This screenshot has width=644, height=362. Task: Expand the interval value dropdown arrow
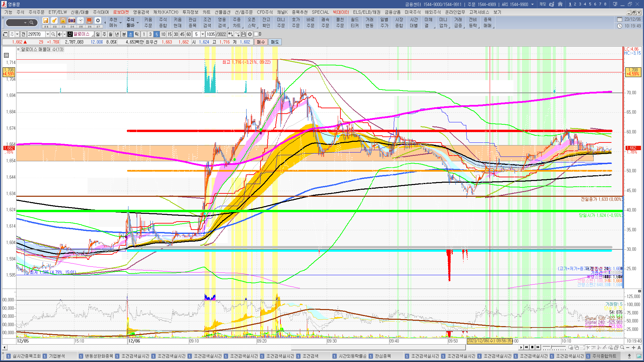(203, 34)
